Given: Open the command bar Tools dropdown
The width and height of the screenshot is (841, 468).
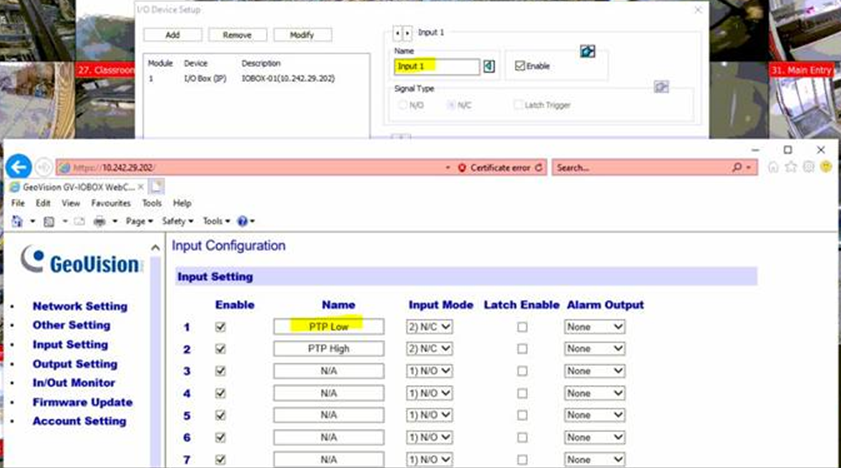Looking at the screenshot, I should [216, 221].
